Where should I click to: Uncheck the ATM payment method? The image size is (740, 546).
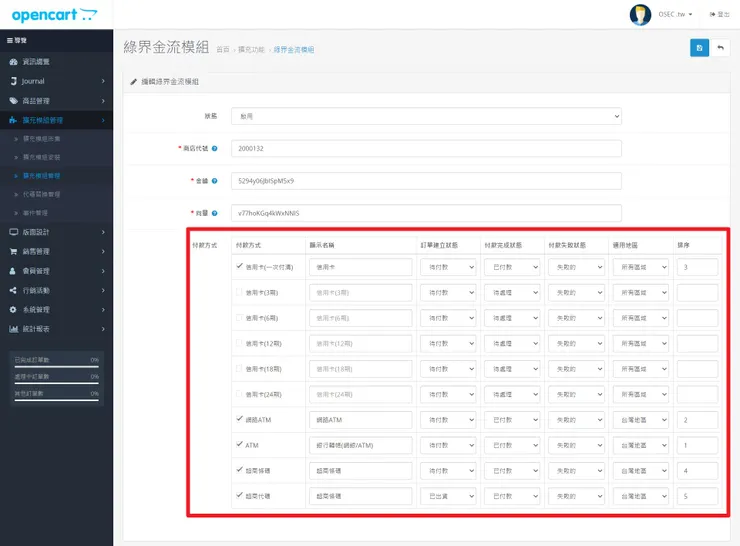click(x=239, y=445)
